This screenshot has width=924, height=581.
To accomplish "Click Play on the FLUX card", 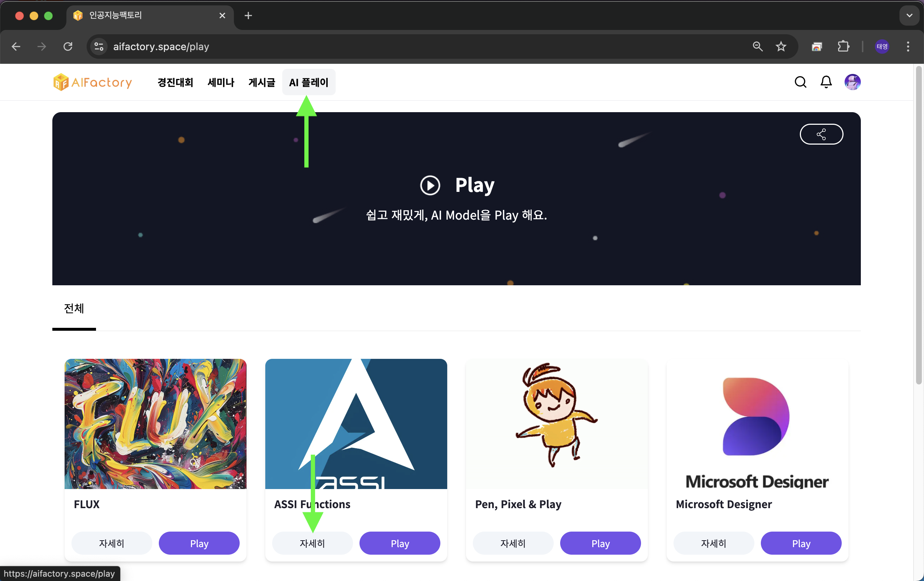I will click(x=199, y=543).
